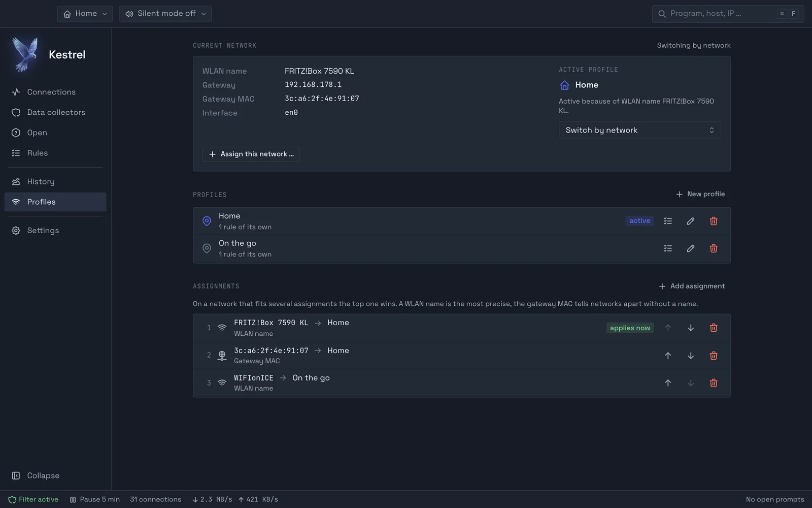The width and height of the screenshot is (812, 508).
Task: Click Add assignment
Action: [692, 286]
